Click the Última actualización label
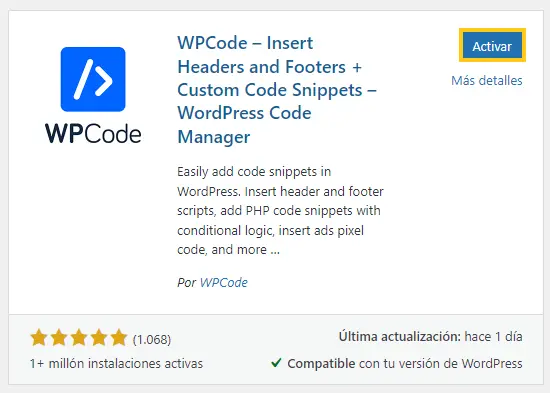The image size is (550, 393). pyautogui.click(x=400, y=336)
